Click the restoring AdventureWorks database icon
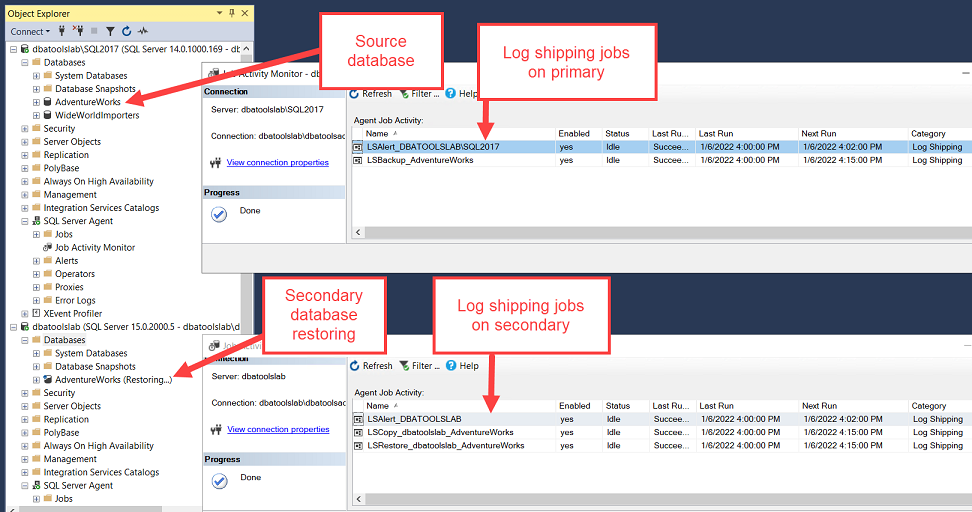Image resolution: width=972 pixels, height=512 pixels. tap(47, 379)
